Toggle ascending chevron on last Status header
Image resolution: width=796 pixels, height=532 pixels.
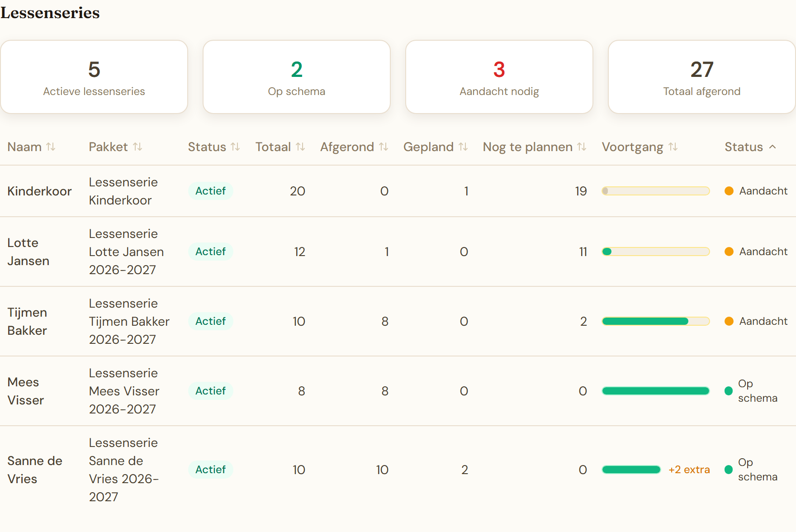(x=772, y=147)
